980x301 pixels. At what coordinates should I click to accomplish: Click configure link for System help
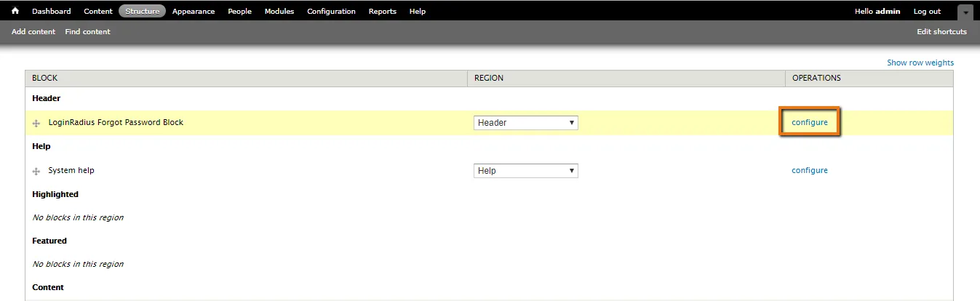click(x=810, y=170)
